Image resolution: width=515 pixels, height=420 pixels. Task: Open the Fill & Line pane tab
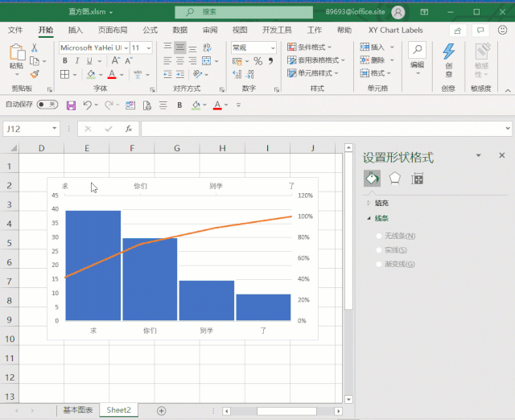point(372,179)
